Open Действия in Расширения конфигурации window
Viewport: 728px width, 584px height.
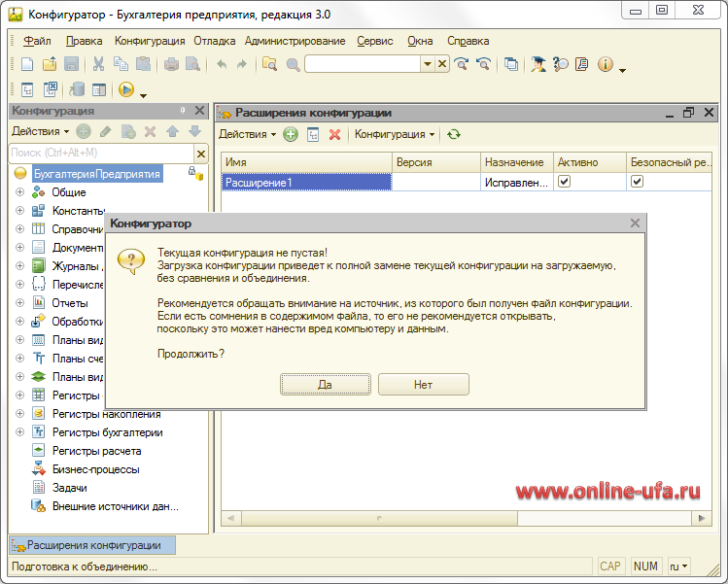tap(247, 135)
